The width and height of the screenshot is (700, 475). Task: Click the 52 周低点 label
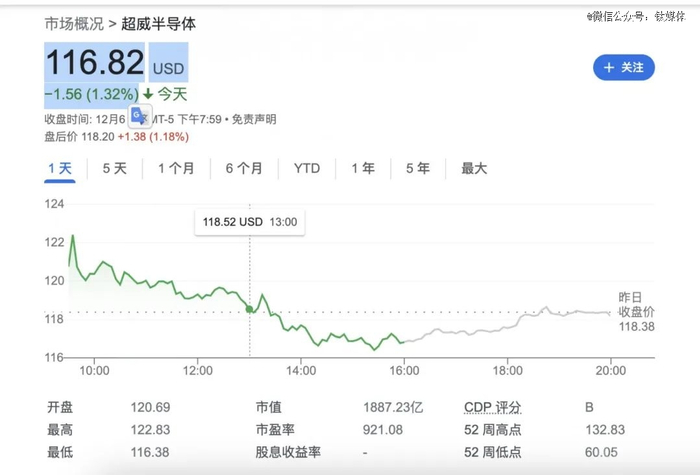(x=492, y=452)
